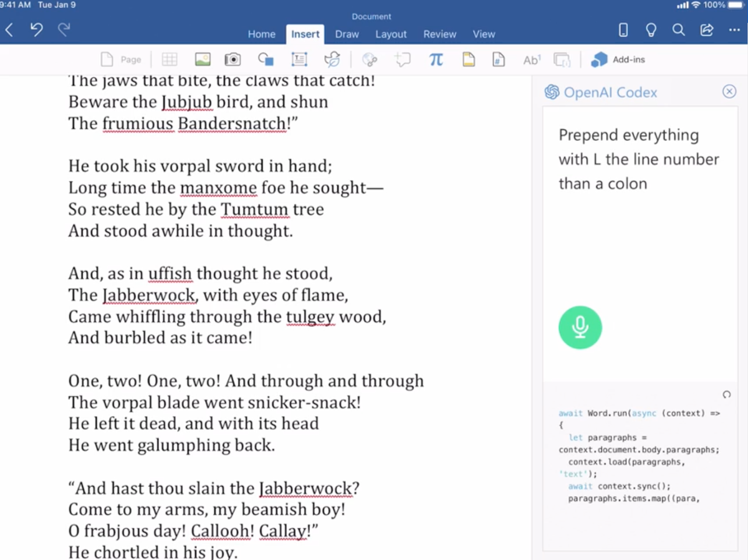Image resolution: width=748 pixels, height=560 pixels.
Task: Insert an equation with the pi icon
Action: point(436,60)
